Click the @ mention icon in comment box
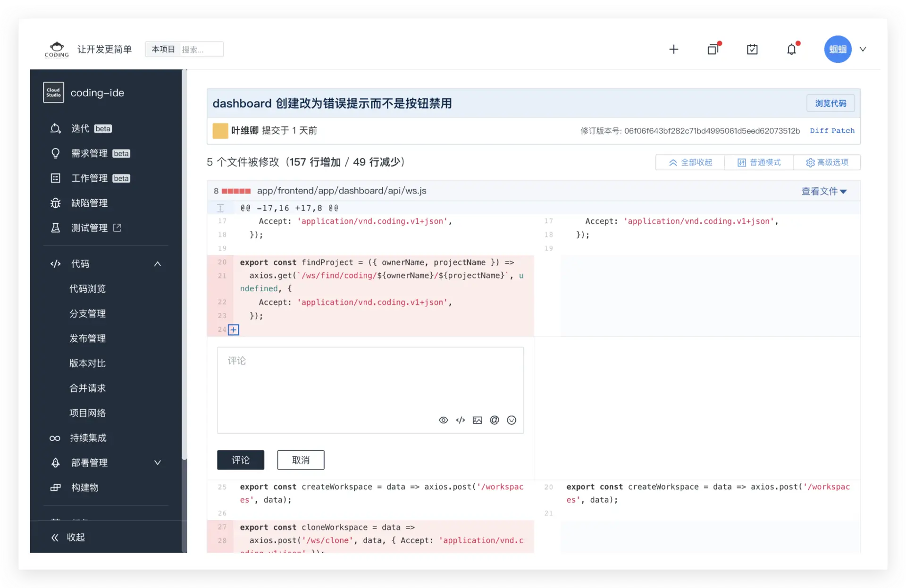The image size is (906, 588). [x=495, y=420]
